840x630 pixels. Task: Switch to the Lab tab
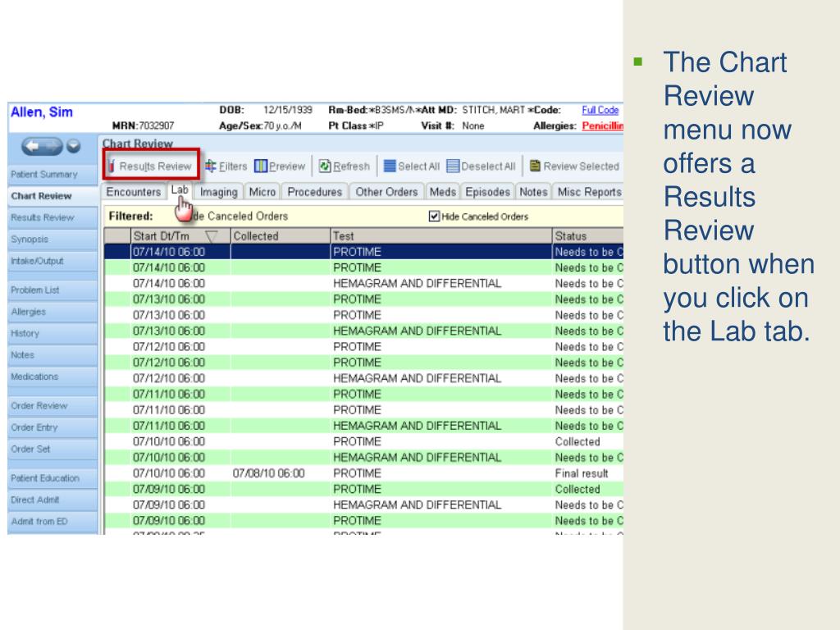180,190
